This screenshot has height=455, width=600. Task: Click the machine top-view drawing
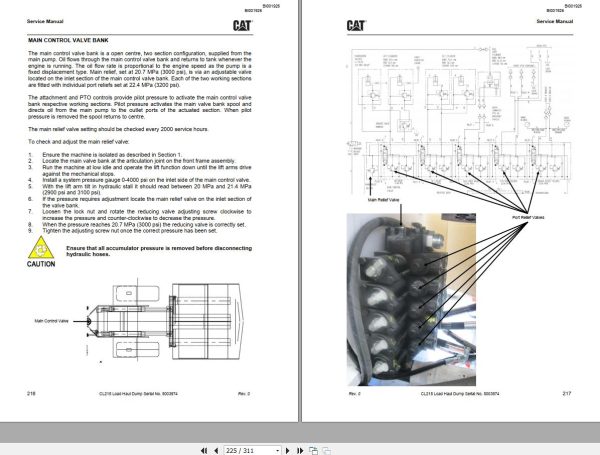pos(165,321)
